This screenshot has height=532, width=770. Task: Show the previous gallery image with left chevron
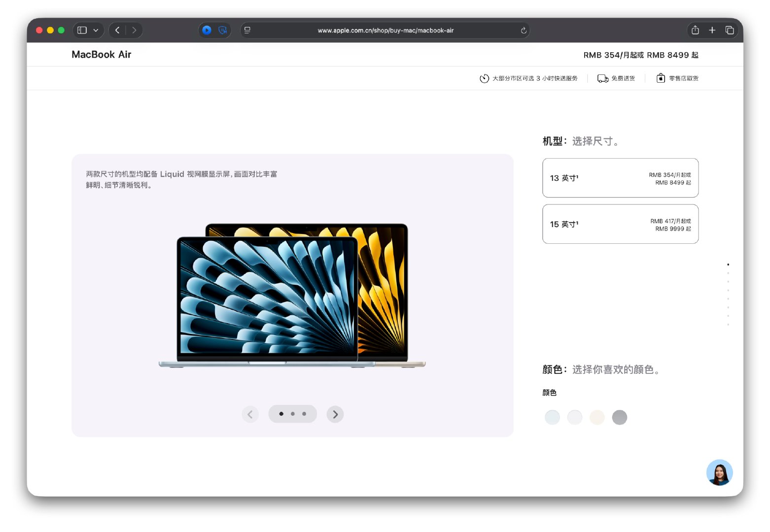[x=250, y=414]
